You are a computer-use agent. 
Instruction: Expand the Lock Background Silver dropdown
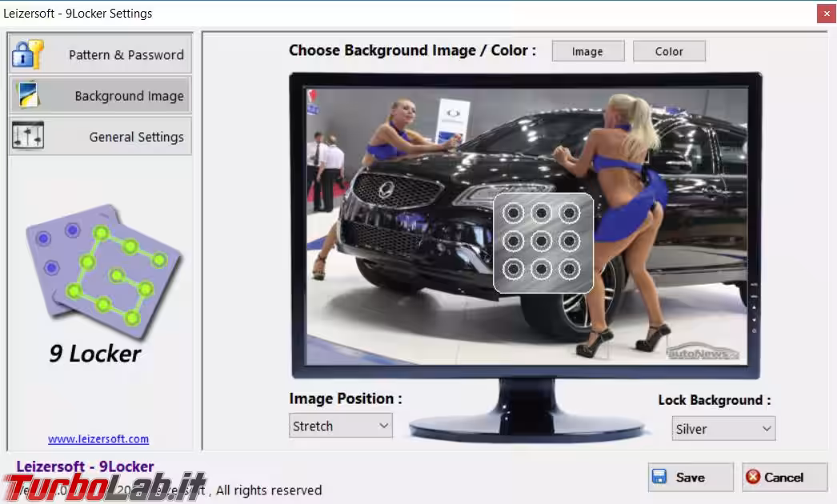click(x=723, y=429)
